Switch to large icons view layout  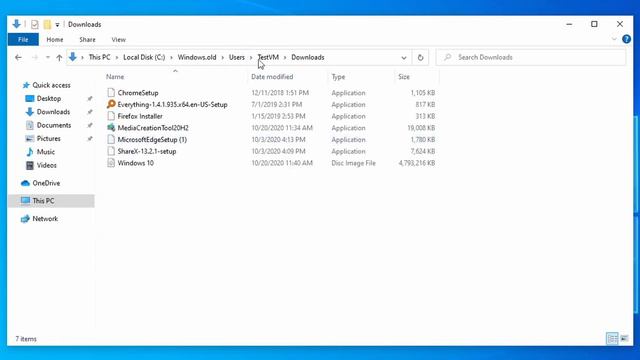point(624,338)
